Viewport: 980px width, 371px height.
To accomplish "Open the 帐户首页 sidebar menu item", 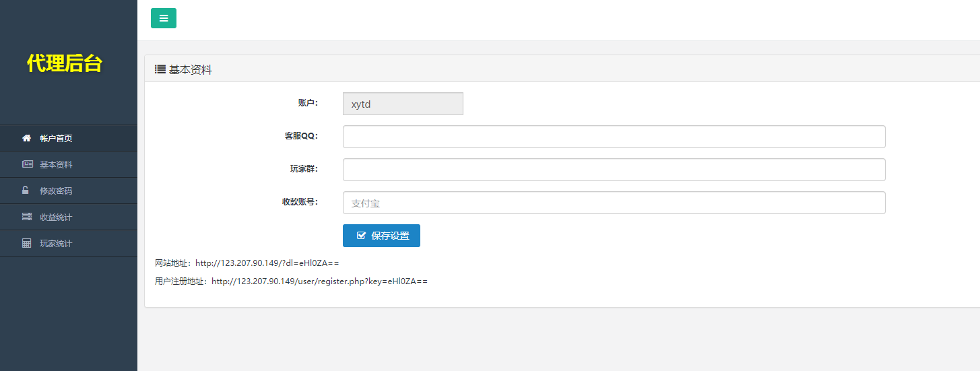I will 56,138.
